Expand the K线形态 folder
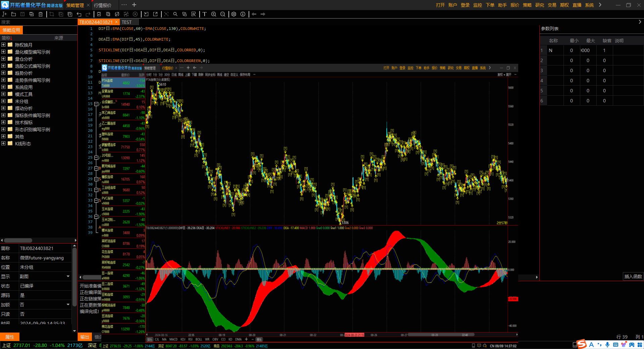This screenshot has height=349, width=644. pyautogui.click(x=3, y=143)
